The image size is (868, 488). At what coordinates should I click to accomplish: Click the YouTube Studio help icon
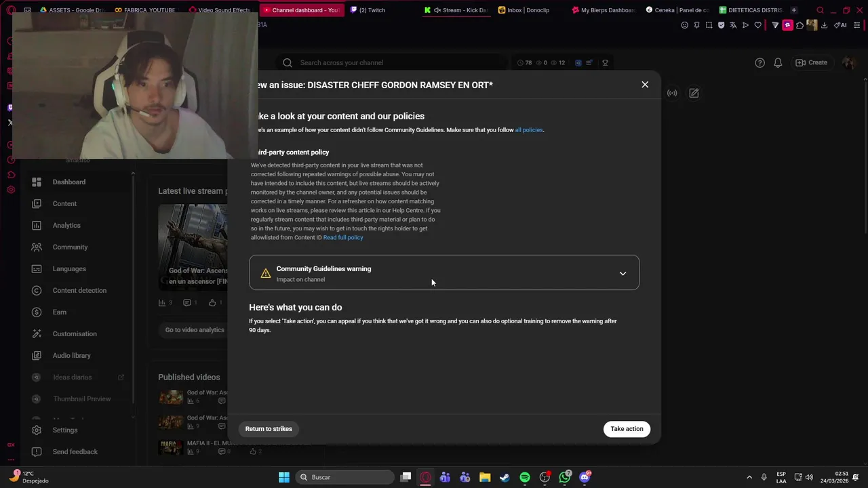pyautogui.click(x=759, y=62)
